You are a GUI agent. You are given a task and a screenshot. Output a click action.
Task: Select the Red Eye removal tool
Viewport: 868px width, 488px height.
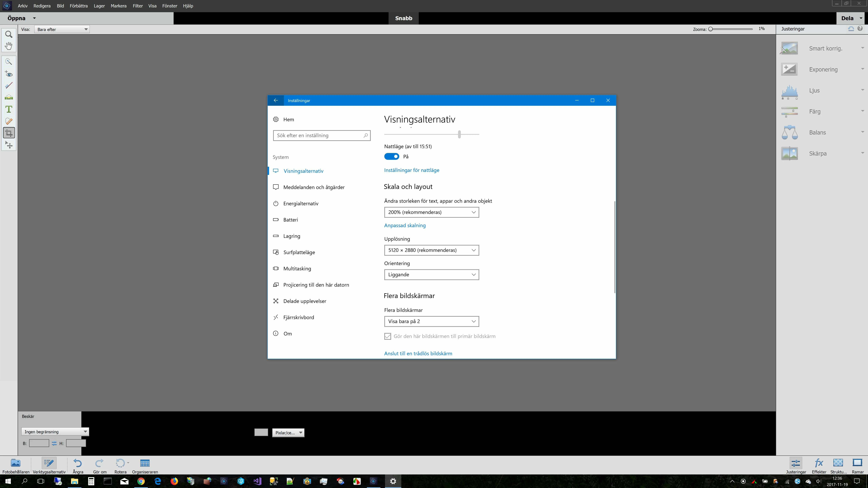click(9, 74)
